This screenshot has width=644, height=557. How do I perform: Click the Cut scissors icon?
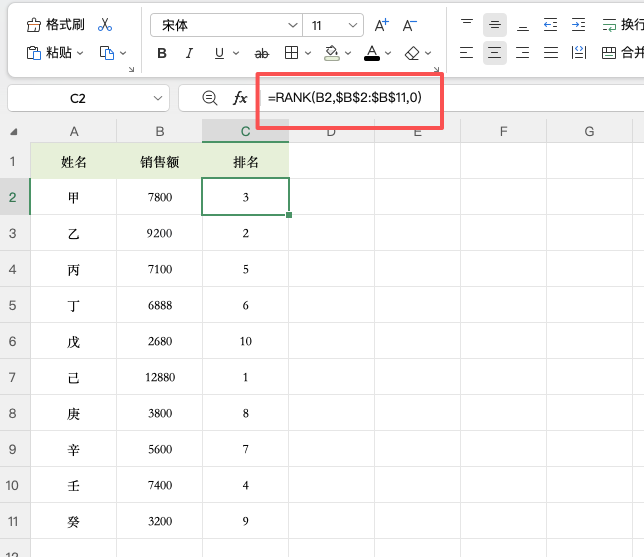105,25
